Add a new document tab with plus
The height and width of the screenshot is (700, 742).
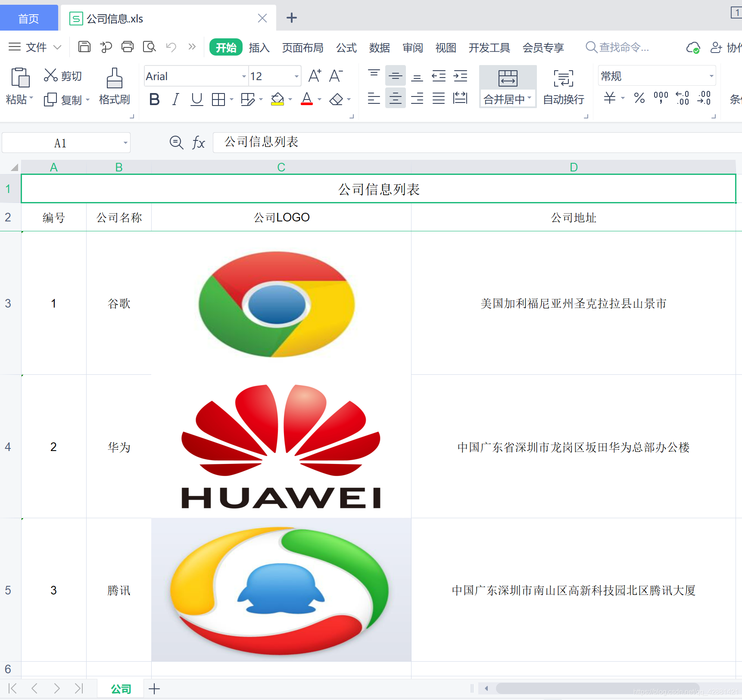(x=292, y=18)
